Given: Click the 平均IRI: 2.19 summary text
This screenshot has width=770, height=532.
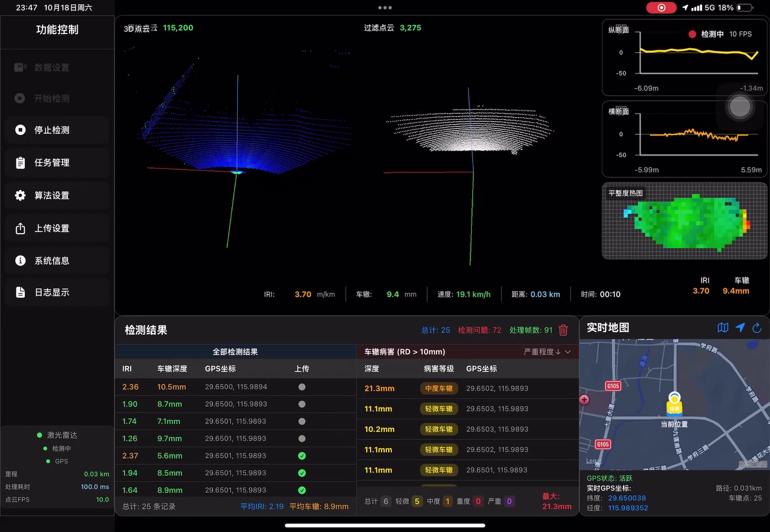Looking at the screenshot, I should [262, 507].
